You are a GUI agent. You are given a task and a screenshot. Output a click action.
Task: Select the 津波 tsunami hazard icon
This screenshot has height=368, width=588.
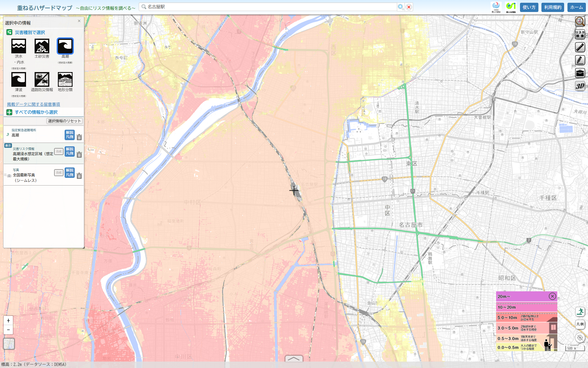click(19, 80)
